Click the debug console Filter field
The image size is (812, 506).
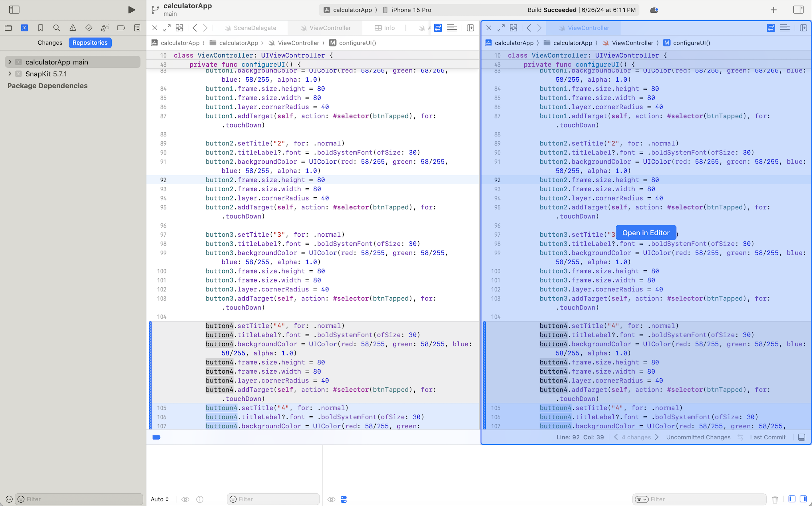703,499
